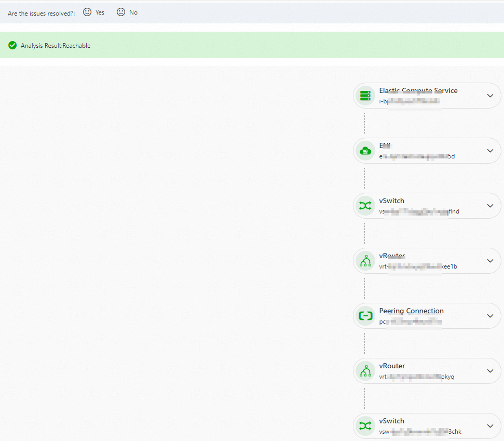Select the Elastic Compute Service title text
The image size is (504, 441).
(418, 90)
